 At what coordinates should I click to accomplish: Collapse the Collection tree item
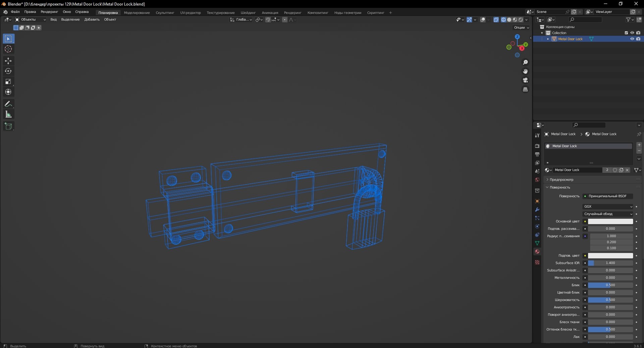tap(542, 33)
